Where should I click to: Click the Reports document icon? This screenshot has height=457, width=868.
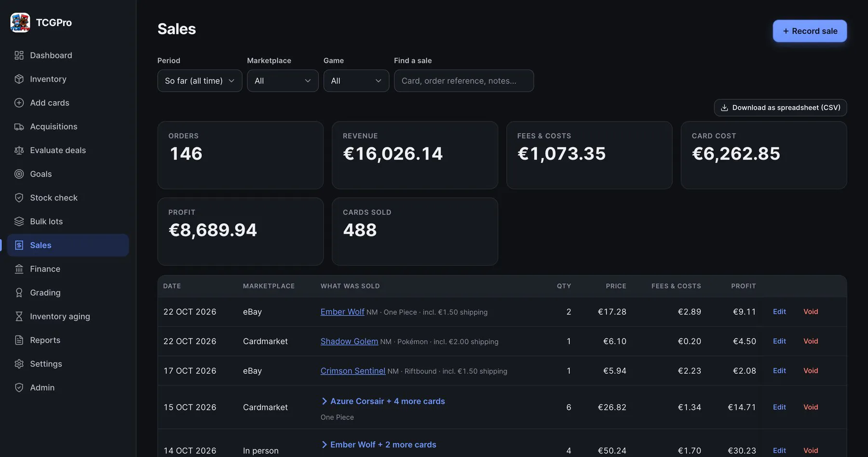click(19, 340)
